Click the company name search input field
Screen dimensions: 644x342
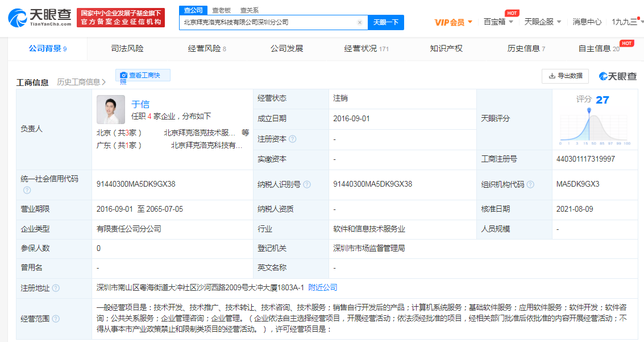[x=267, y=23]
